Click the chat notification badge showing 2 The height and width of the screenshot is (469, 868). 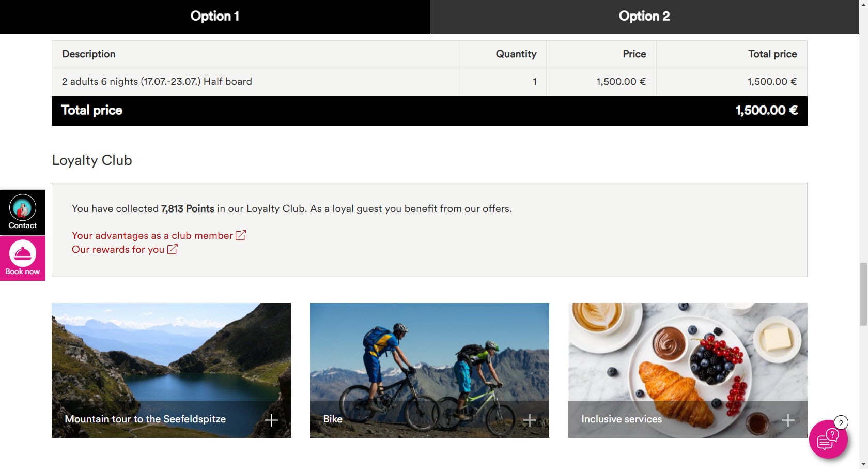[841, 423]
